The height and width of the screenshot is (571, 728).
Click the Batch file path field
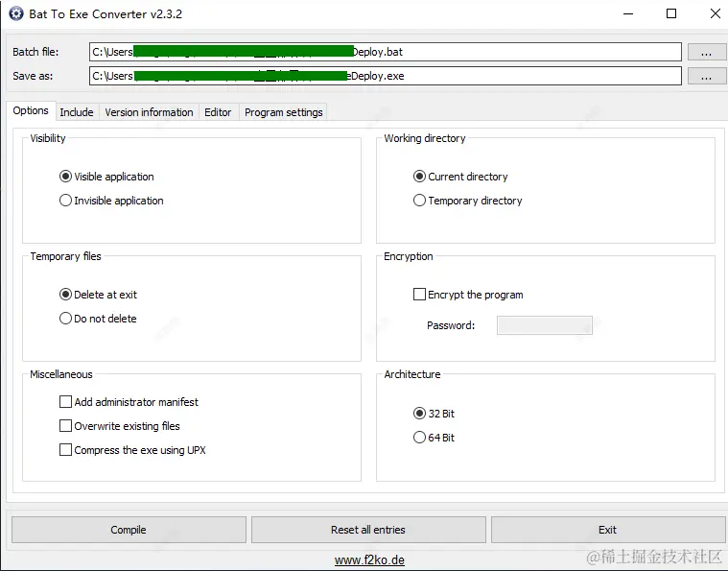(385, 52)
